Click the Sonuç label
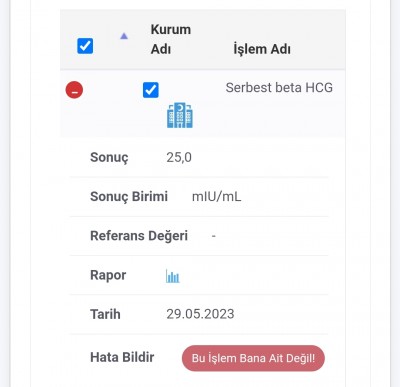 109,157
